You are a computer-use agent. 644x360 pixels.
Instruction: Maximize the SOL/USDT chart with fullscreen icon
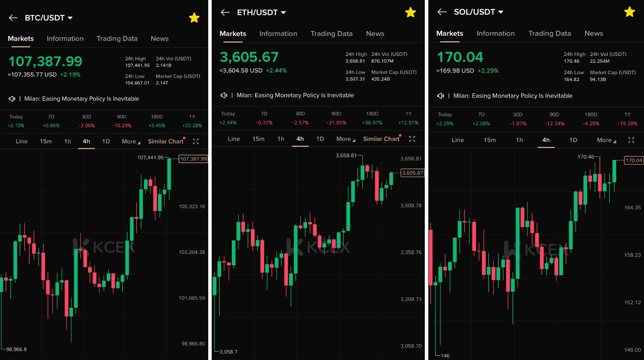point(631,140)
